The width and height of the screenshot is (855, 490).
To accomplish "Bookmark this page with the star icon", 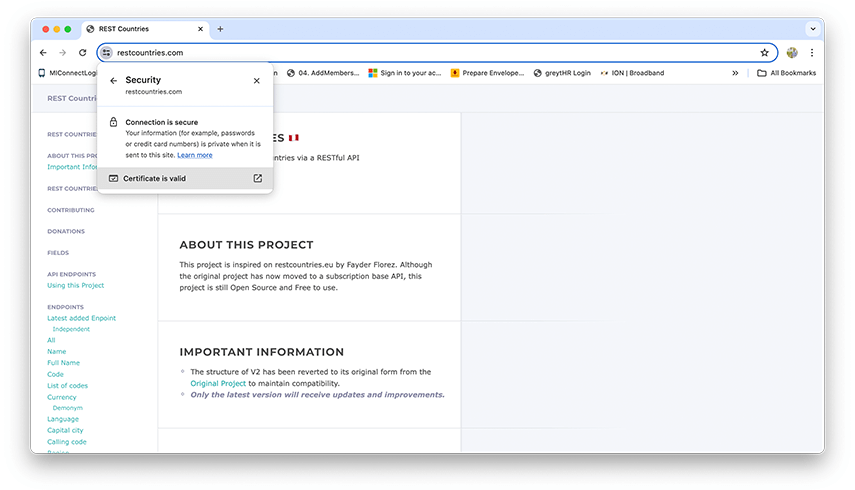I will 764,53.
